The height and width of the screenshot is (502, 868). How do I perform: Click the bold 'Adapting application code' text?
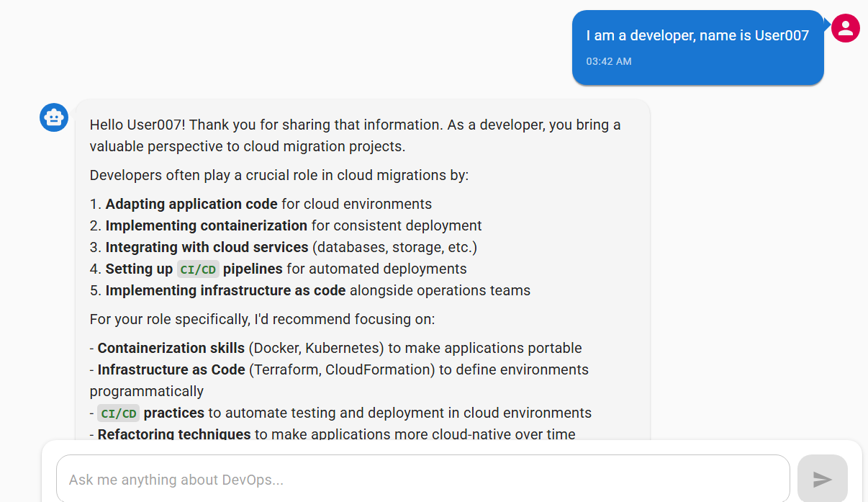click(x=191, y=204)
